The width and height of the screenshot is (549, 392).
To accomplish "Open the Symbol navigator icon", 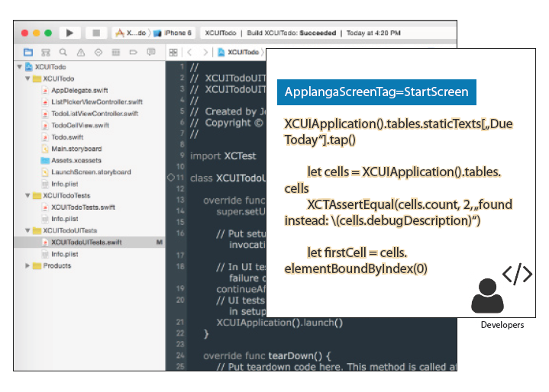I will pyautogui.click(x=46, y=53).
